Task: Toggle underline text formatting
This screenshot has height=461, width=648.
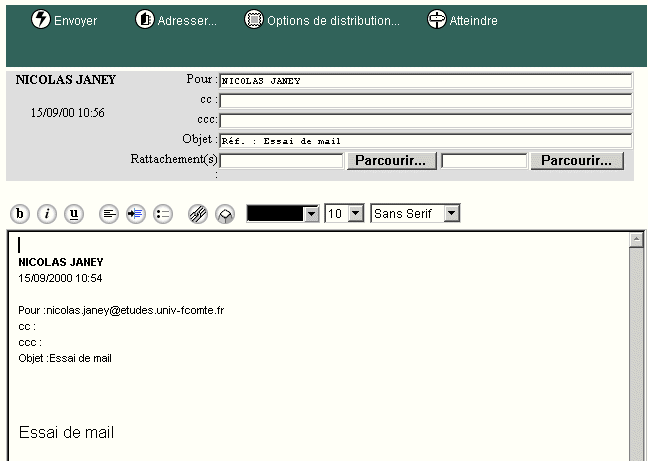Action: 74,214
